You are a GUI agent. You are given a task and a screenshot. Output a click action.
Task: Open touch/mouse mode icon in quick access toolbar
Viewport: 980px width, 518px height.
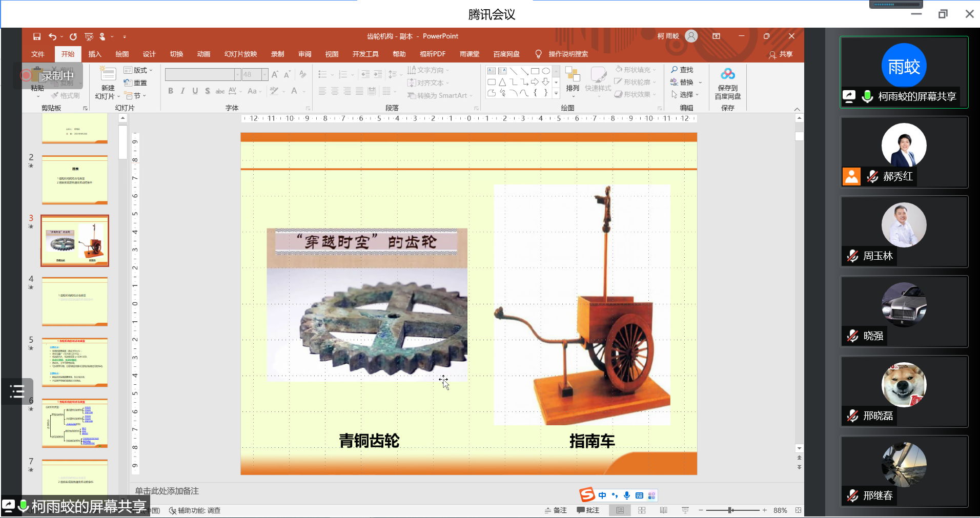pyautogui.click(x=103, y=36)
